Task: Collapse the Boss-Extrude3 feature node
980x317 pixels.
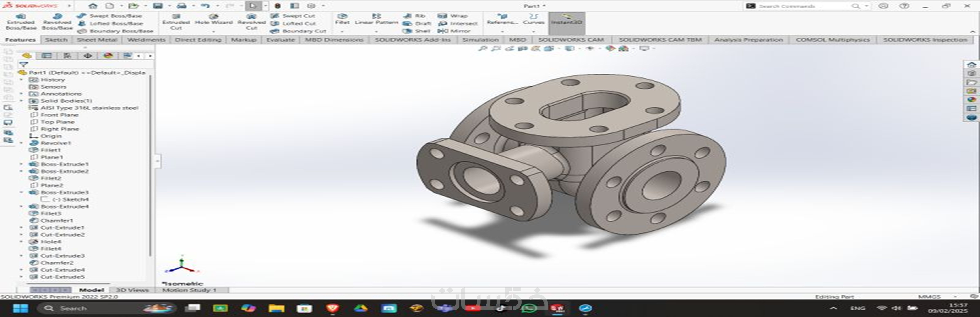Action: 21,192
